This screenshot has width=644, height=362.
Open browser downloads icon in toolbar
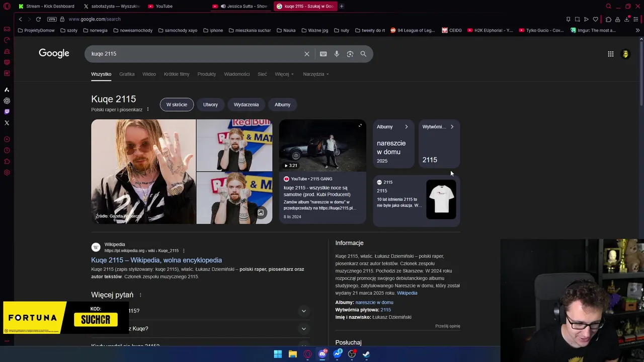[627, 19]
